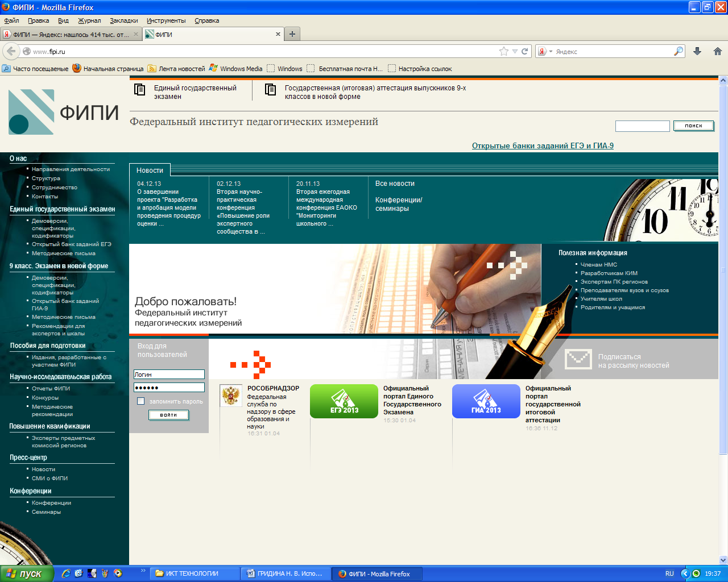Open the Разработчикам КИМ link

coord(609,273)
